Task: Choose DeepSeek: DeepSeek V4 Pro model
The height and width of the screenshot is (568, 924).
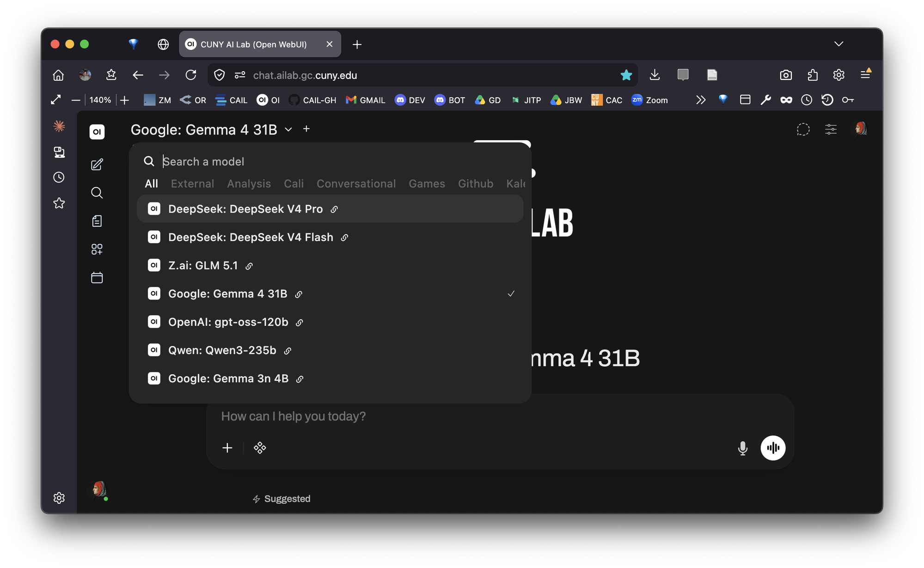Action: pos(330,209)
